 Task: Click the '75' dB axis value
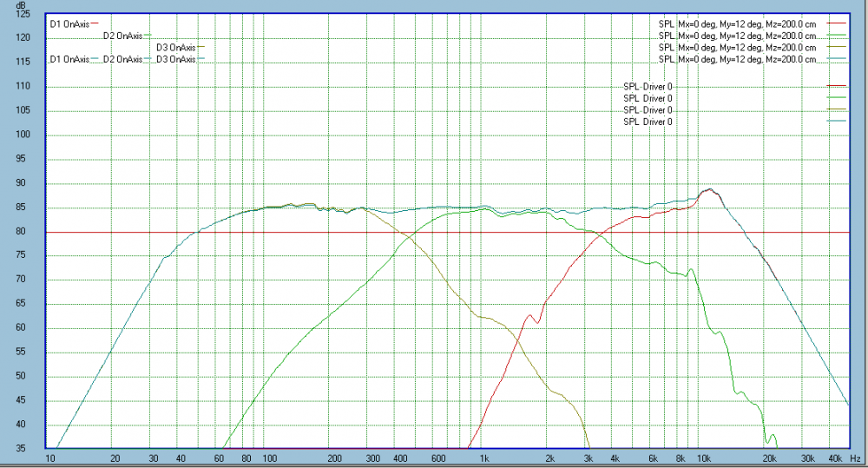click(21, 255)
